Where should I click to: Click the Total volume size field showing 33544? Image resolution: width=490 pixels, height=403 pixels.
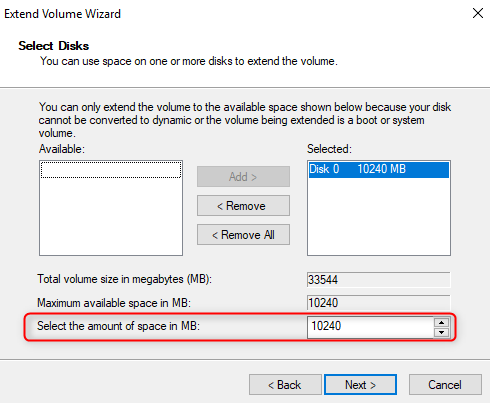[x=378, y=279]
